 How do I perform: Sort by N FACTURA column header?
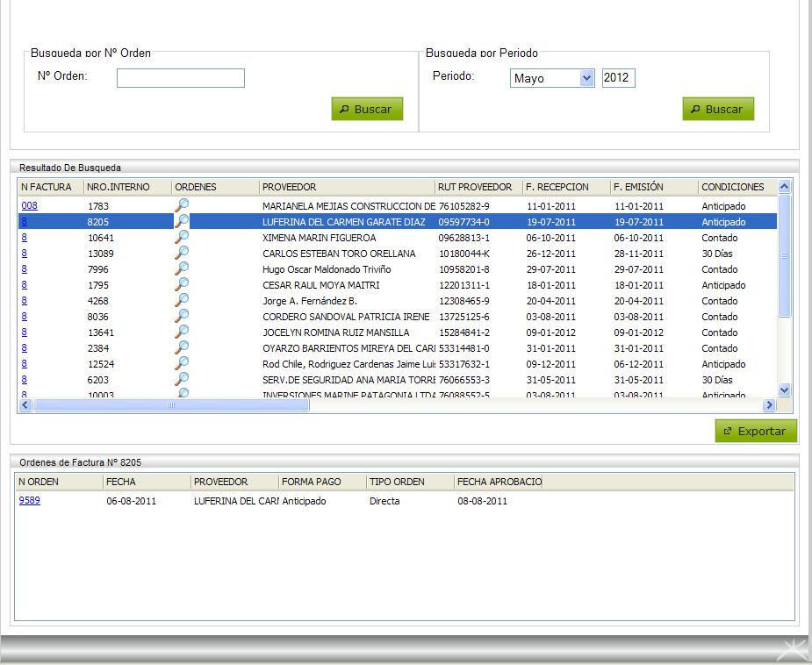click(51, 187)
